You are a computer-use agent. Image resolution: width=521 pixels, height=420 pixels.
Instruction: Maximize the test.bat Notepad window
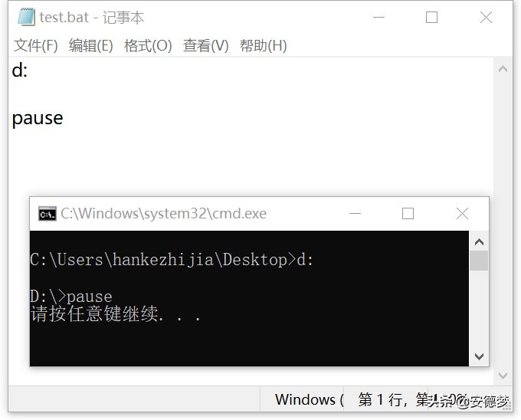coord(431,17)
